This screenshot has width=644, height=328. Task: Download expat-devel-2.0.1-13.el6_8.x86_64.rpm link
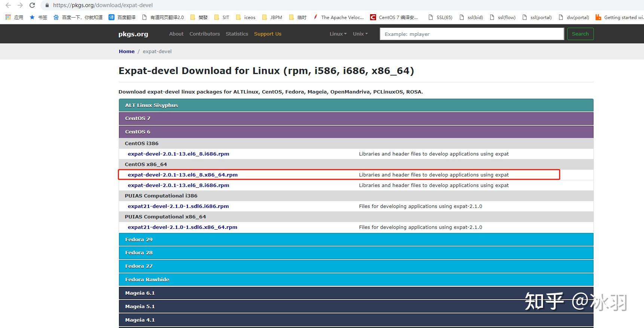(x=183, y=175)
